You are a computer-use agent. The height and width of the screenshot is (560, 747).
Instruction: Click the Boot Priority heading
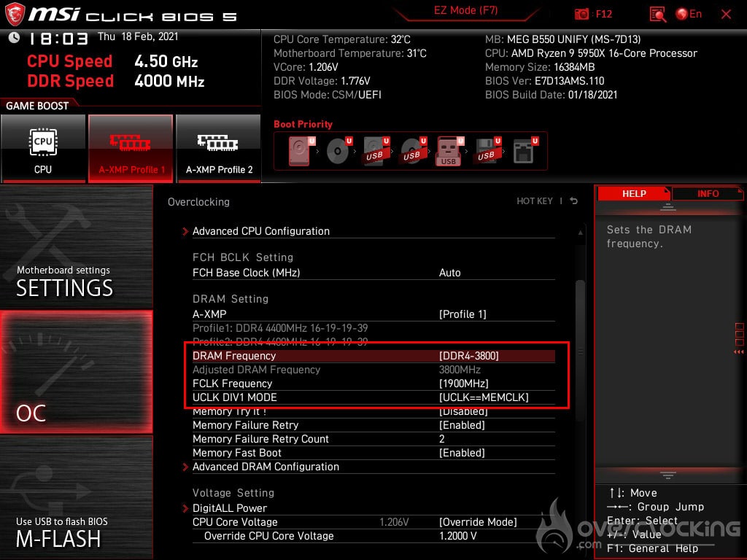point(303,124)
